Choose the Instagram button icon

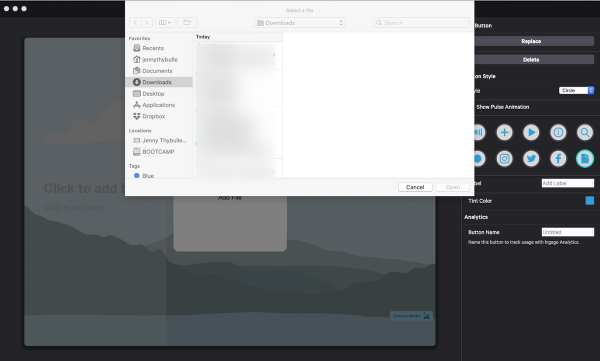(x=504, y=158)
